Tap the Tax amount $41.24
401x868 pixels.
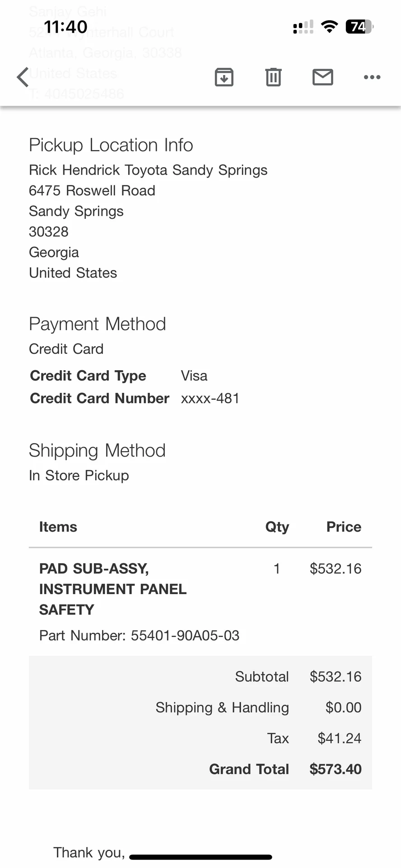(x=339, y=738)
